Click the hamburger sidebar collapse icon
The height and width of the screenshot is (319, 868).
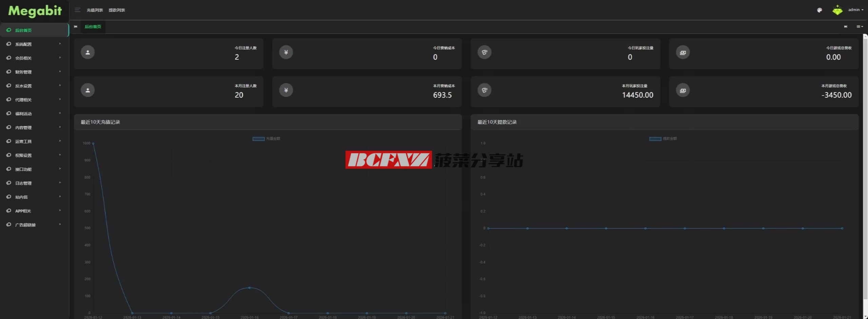77,10
